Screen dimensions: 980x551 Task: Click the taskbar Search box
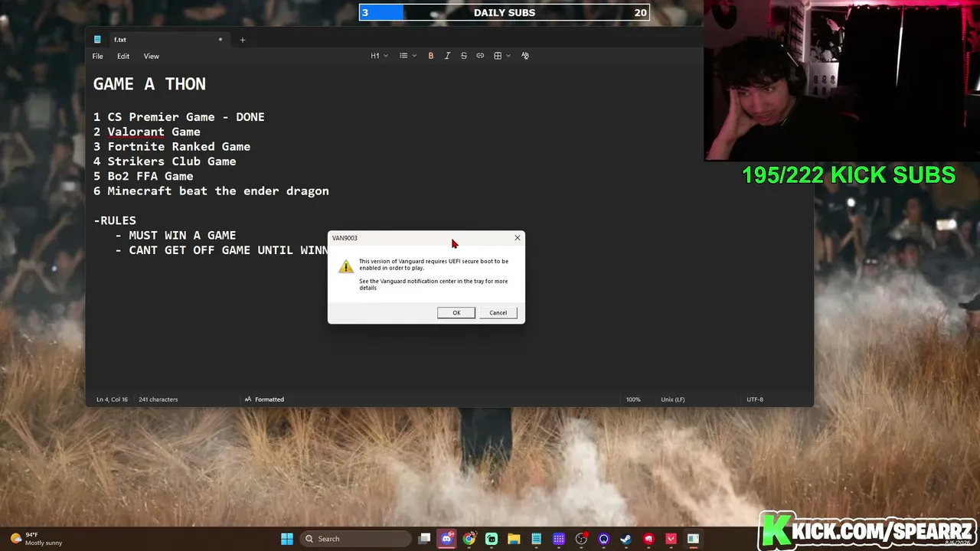point(355,539)
